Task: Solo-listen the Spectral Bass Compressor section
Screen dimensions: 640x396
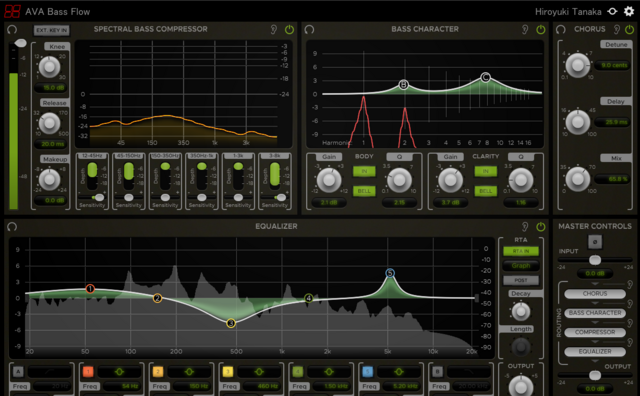Action: tap(274, 29)
